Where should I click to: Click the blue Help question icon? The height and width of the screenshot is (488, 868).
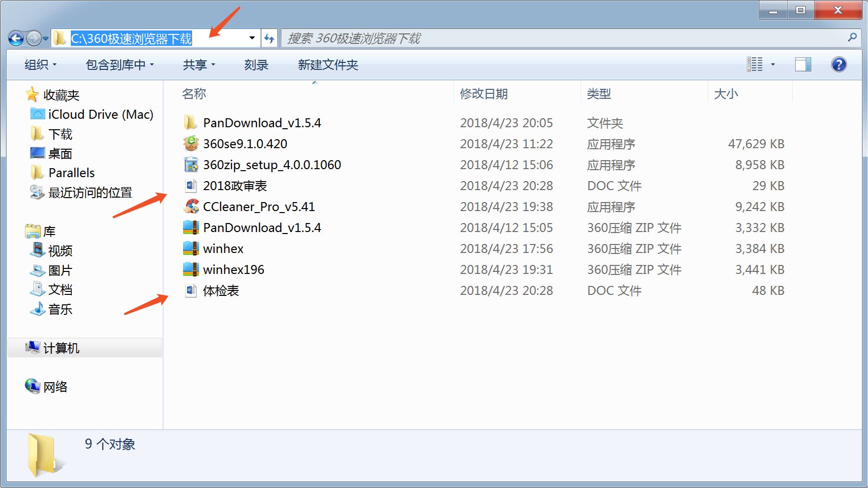(839, 64)
